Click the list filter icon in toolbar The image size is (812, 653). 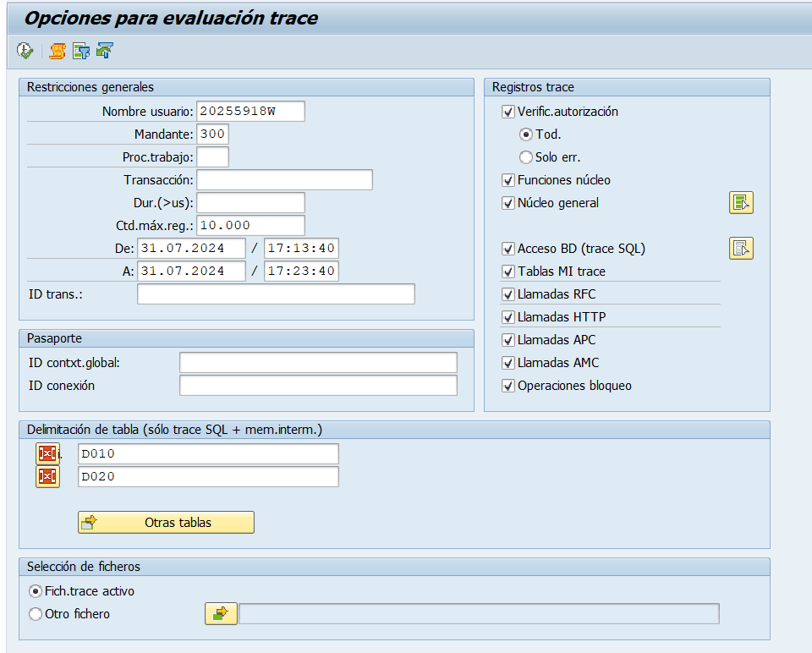[80, 52]
